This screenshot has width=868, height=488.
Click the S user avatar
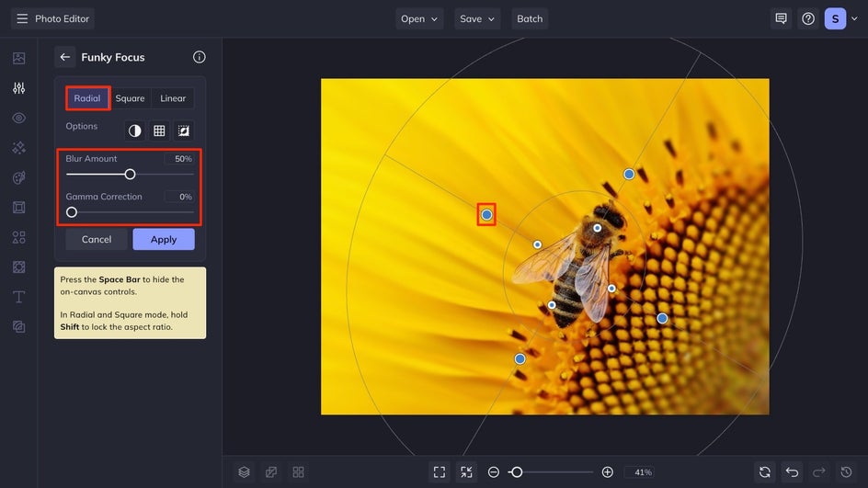pos(835,18)
